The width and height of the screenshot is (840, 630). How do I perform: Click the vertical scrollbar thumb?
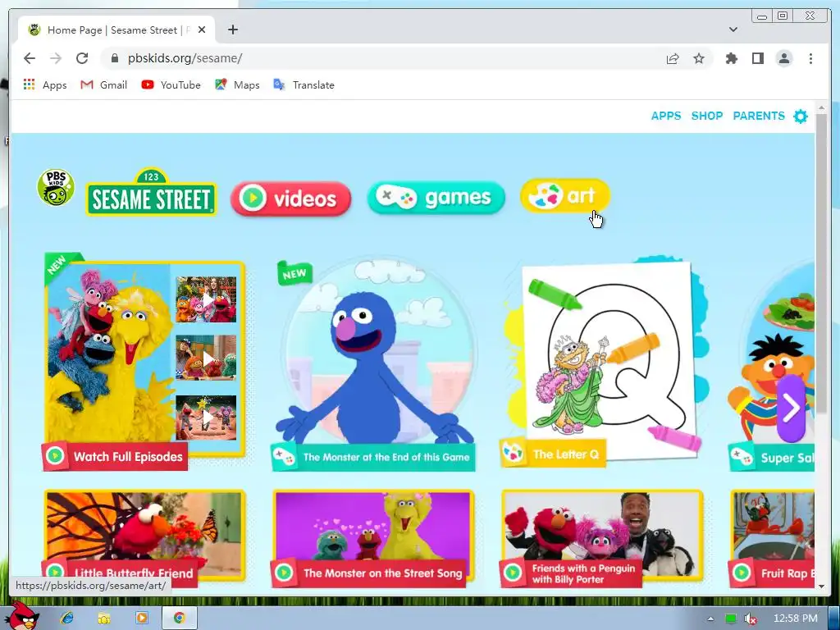(x=821, y=262)
